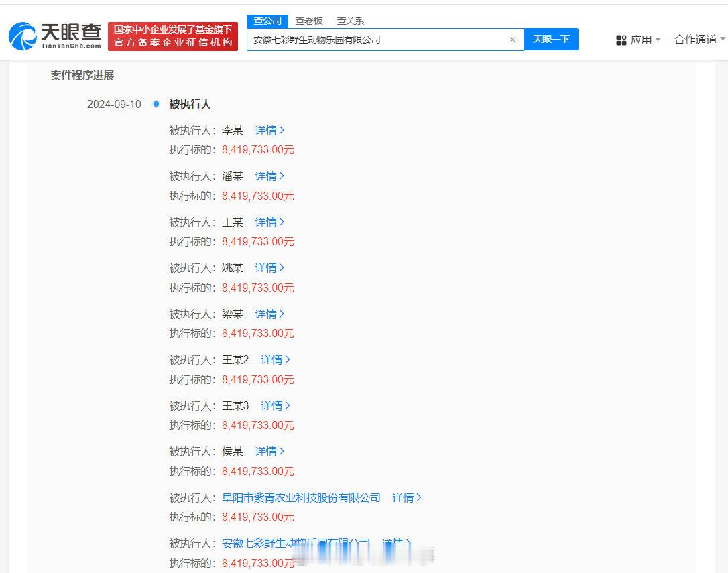This screenshot has width=728, height=573.
Task: Select the 2024-09-10 timeline dot
Action: (156, 104)
